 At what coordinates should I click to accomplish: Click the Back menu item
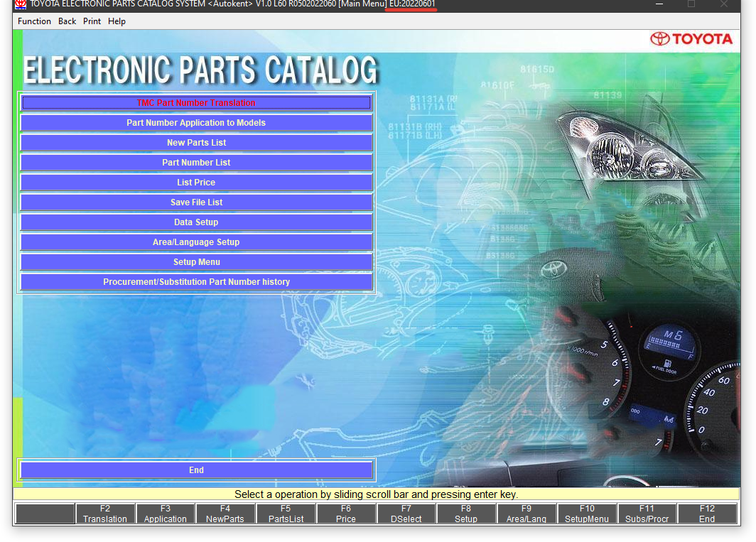click(67, 21)
